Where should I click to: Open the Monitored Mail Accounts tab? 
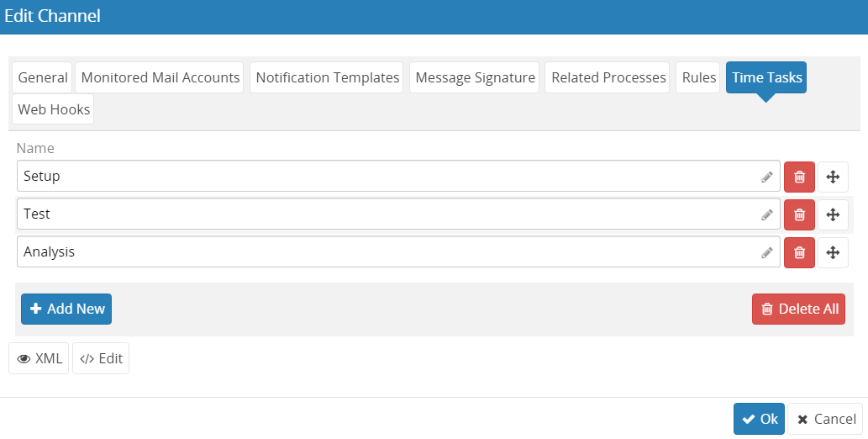click(x=160, y=77)
